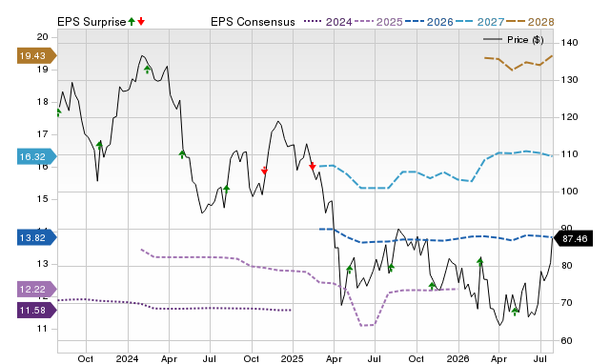Click the red down arrow in EPS Surprise legend
The width and height of the screenshot is (610, 364).
141,21
